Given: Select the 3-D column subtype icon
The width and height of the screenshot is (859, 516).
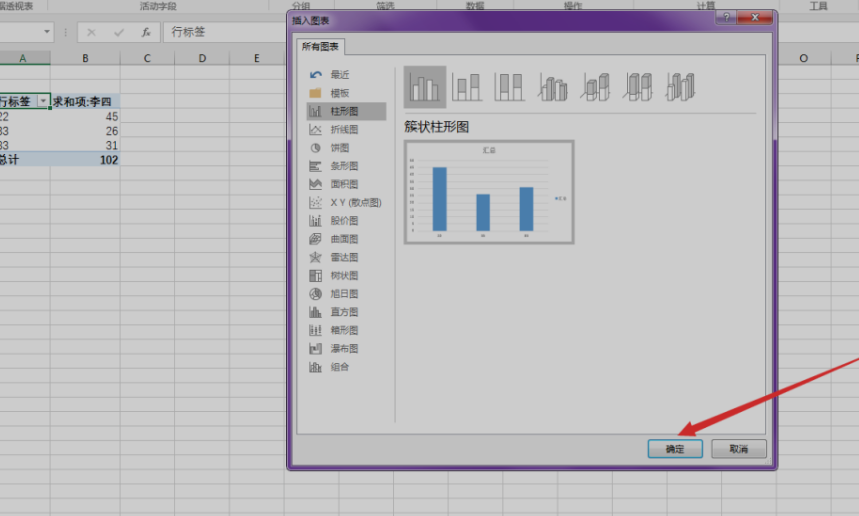Looking at the screenshot, I should click(680, 87).
